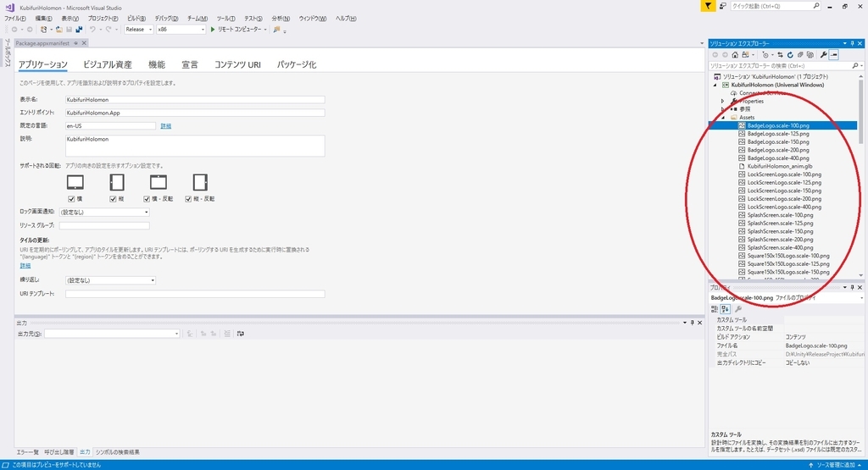Toggle the Landscape-flipped (横・反転) checkbox

coord(147,198)
